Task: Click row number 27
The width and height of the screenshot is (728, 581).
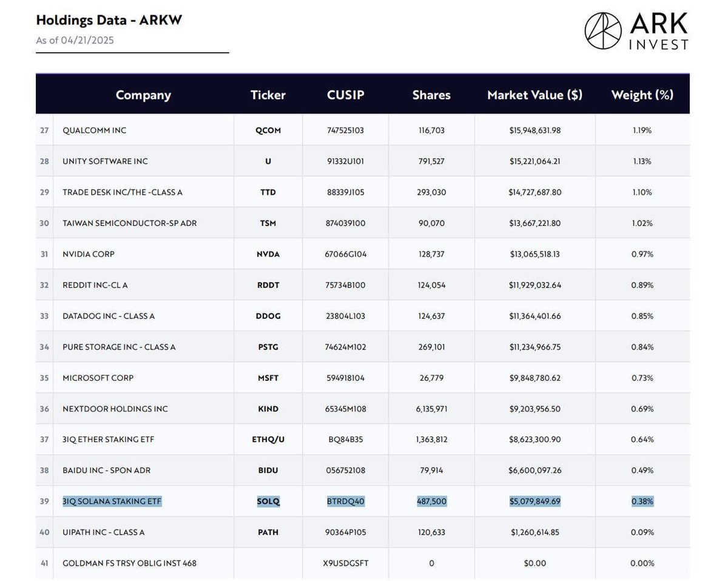Action: pos(44,131)
